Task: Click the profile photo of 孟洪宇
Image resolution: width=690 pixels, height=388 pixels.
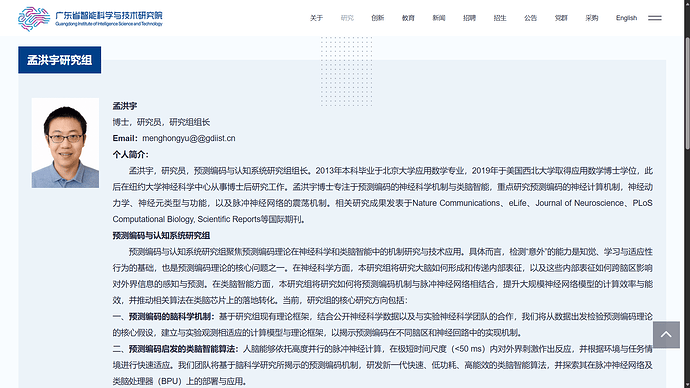Action: [65, 143]
